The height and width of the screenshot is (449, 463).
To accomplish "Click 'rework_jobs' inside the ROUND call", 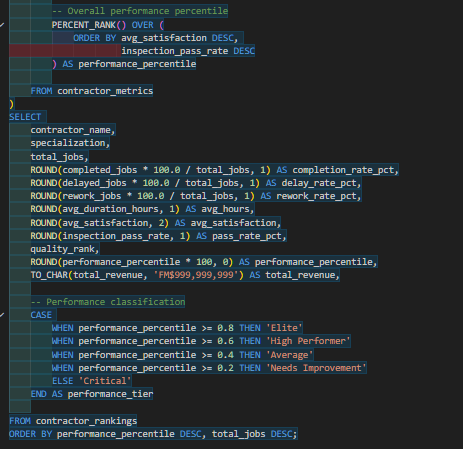I will pos(92,196).
